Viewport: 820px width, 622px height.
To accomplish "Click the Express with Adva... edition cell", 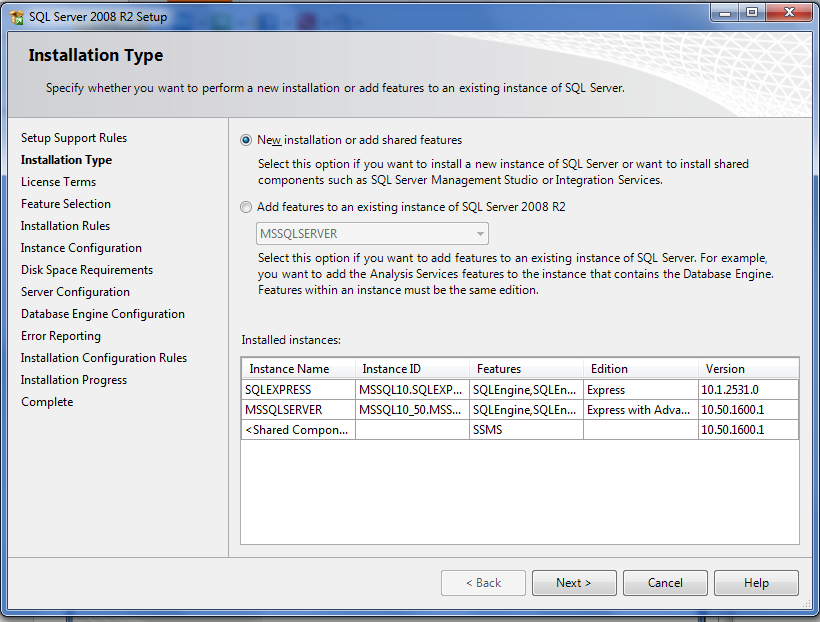I will pos(641,410).
